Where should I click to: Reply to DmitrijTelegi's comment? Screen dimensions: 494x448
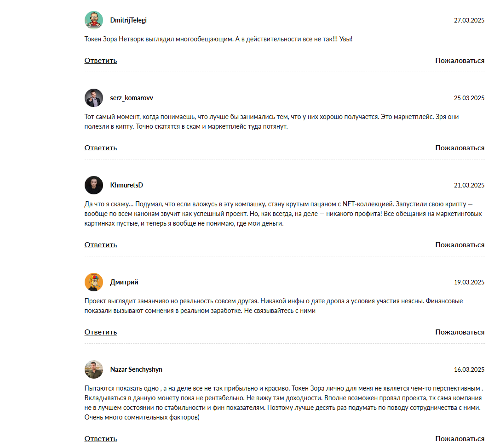click(101, 61)
